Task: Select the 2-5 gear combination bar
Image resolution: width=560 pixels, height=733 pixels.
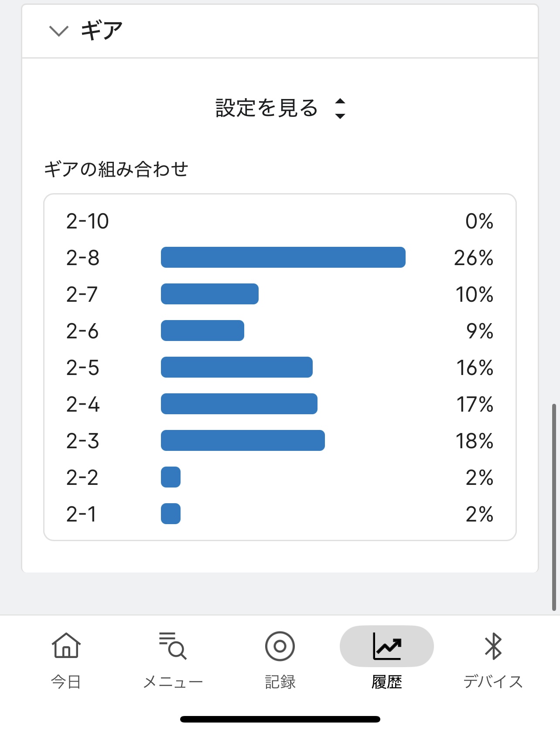Action: tap(236, 367)
